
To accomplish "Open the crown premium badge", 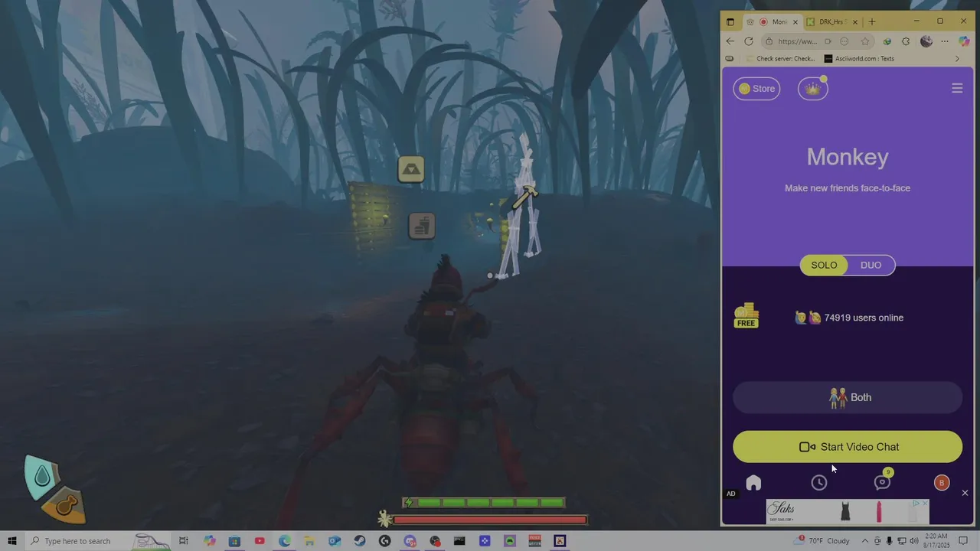I will point(813,89).
